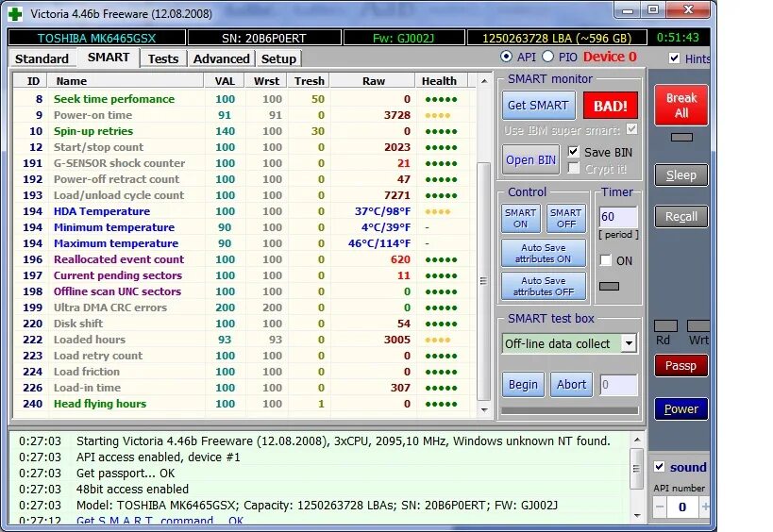Select the API access radio button
Image resolution: width=773 pixels, height=532 pixels.
pyautogui.click(x=506, y=57)
